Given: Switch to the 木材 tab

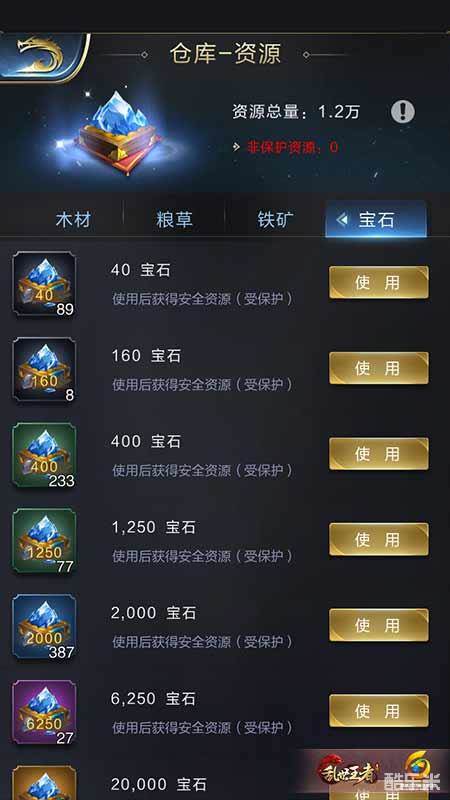Looking at the screenshot, I should [x=73, y=220].
